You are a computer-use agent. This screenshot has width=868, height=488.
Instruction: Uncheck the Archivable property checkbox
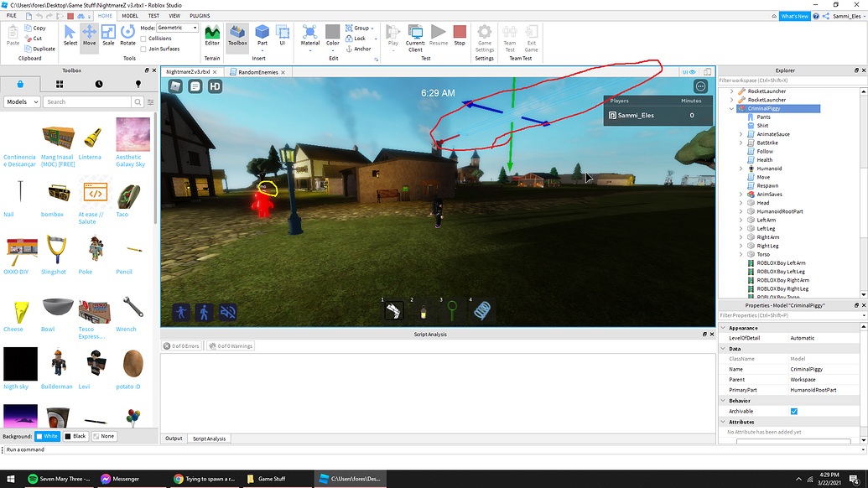coord(794,411)
